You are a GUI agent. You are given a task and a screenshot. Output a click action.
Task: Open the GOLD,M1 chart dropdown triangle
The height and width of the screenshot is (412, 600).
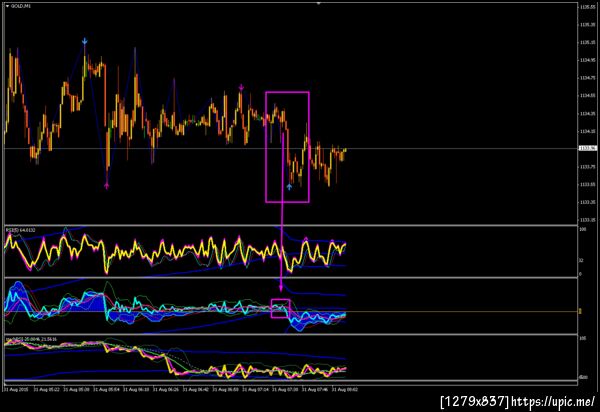pyautogui.click(x=7, y=6)
